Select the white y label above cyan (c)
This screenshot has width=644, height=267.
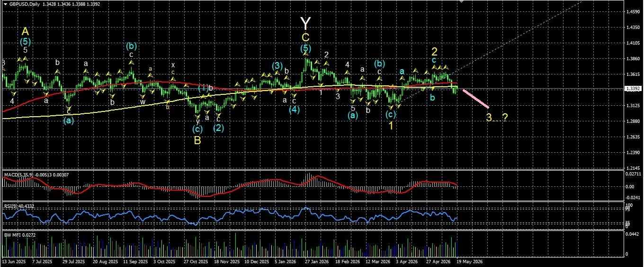[197, 121]
